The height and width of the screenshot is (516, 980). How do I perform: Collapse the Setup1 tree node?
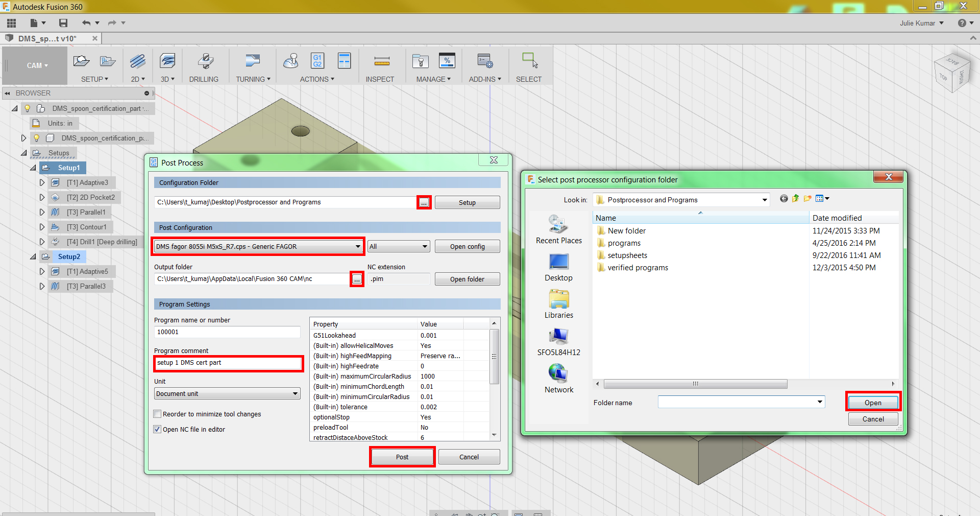33,168
